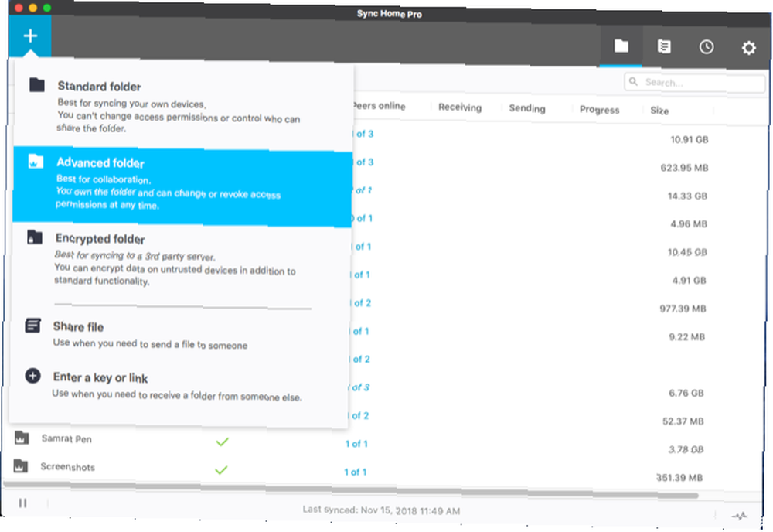Sort by the Progress column header

coord(600,110)
